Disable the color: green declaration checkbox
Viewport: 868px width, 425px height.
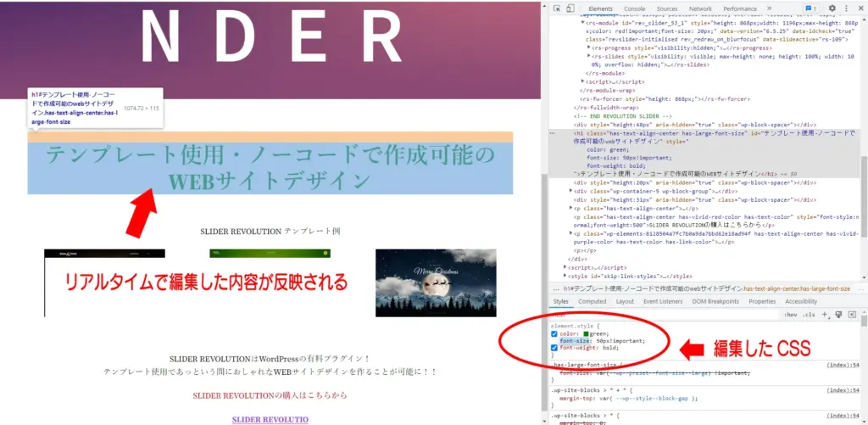[554, 333]
